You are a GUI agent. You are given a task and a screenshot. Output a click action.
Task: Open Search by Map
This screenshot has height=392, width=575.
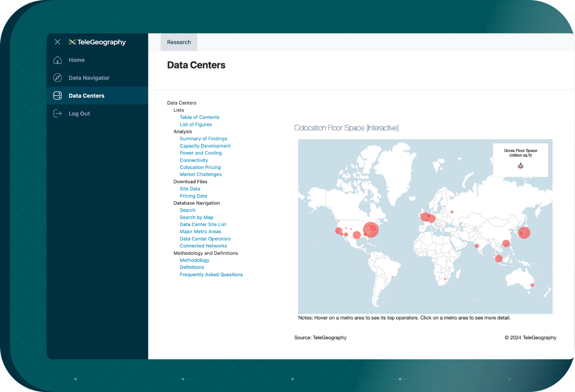click(196, 217)
